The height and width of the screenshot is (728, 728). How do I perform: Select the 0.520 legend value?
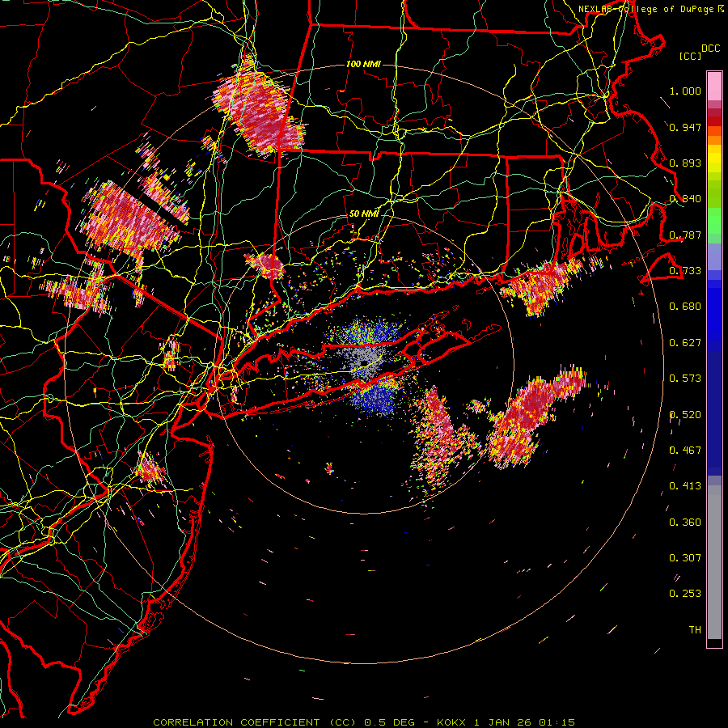[x=685, y=415]
